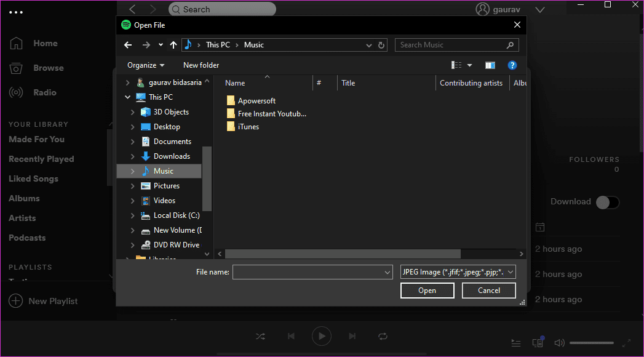Toggle the preview pane
This screenshot has width=644, height=357.
click(490, 65)
